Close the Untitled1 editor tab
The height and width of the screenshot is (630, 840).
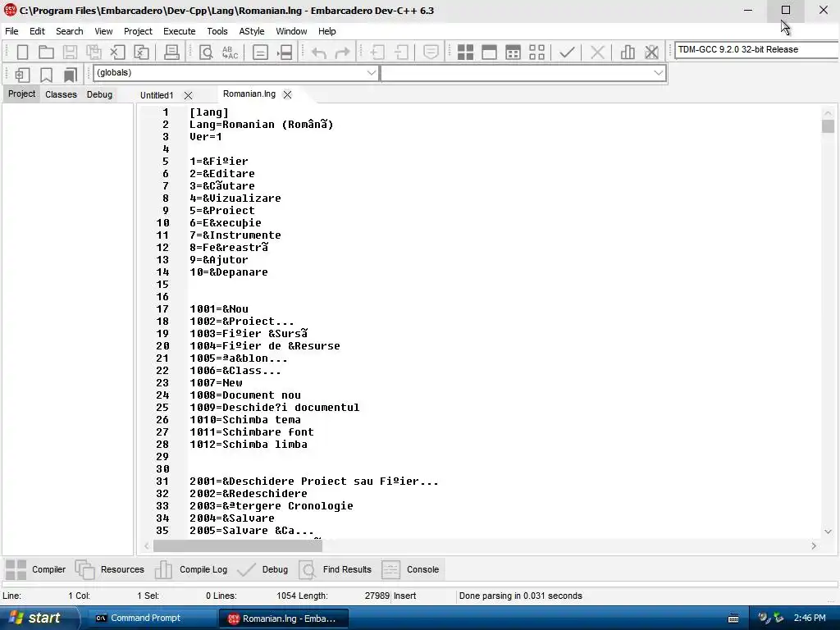[x=188, y=95]
